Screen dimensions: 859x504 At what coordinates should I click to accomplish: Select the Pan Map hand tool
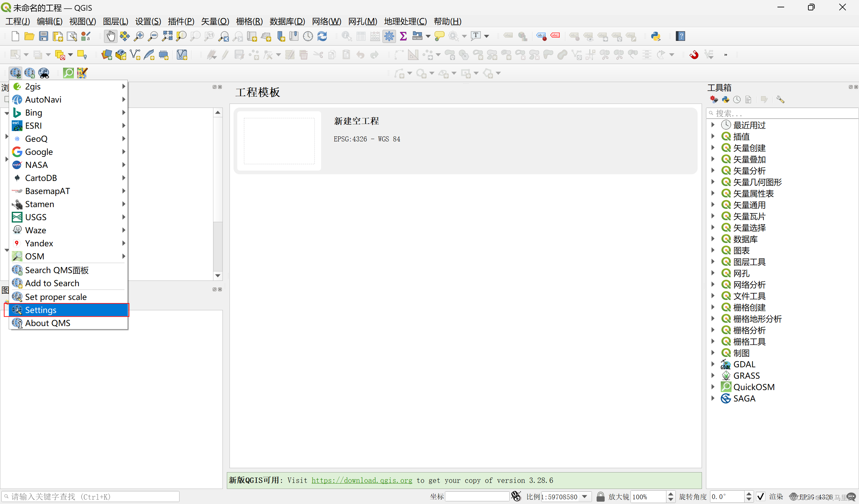pyautogui.click(x=110, y=36)
